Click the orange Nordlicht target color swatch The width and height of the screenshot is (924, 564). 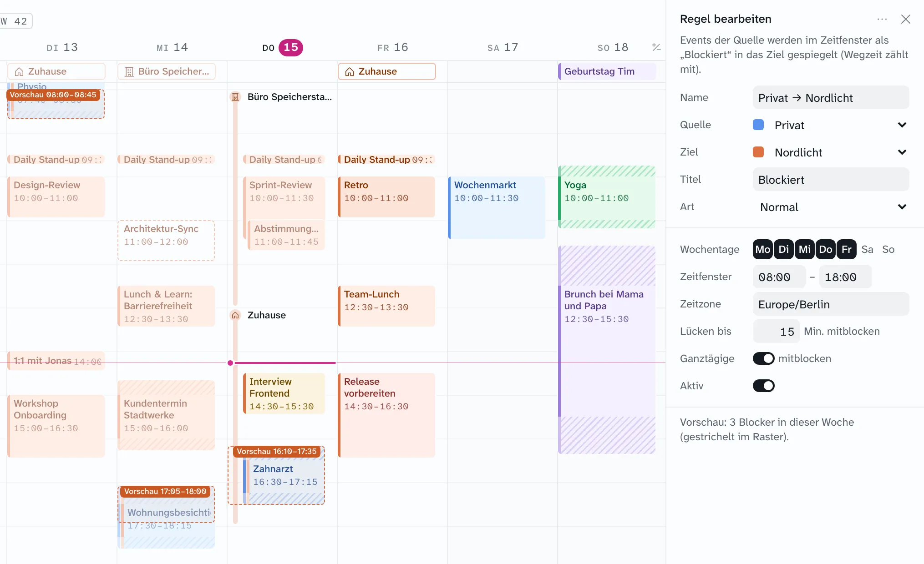(x=758, y=152)
